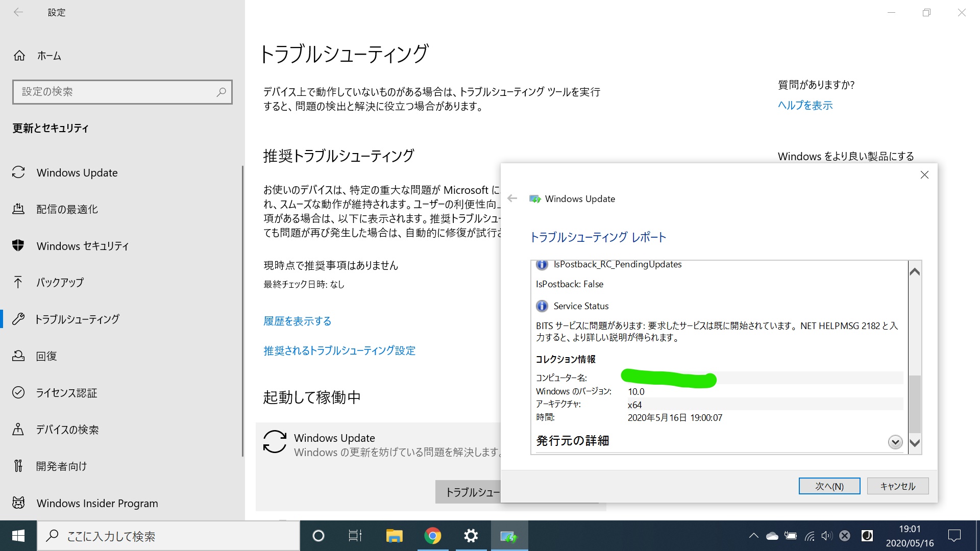Open Google Chrome from taskbar

tap(432, 536)
